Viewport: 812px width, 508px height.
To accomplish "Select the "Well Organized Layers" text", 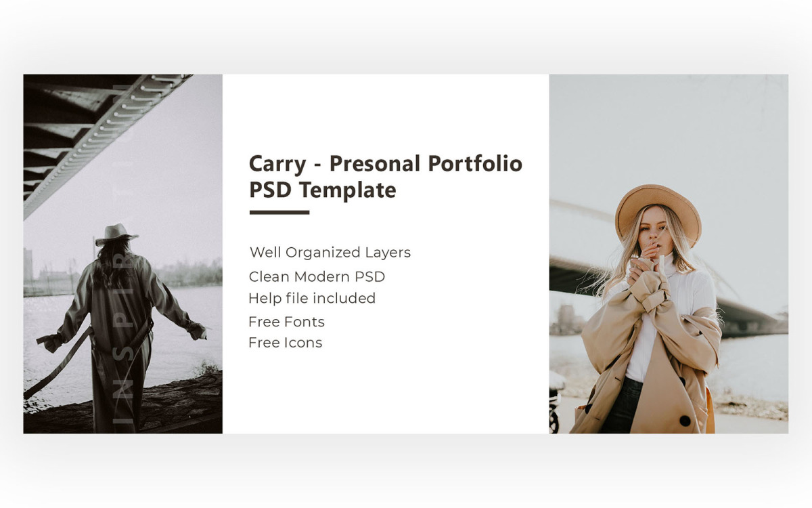I will tap(330, 253).
